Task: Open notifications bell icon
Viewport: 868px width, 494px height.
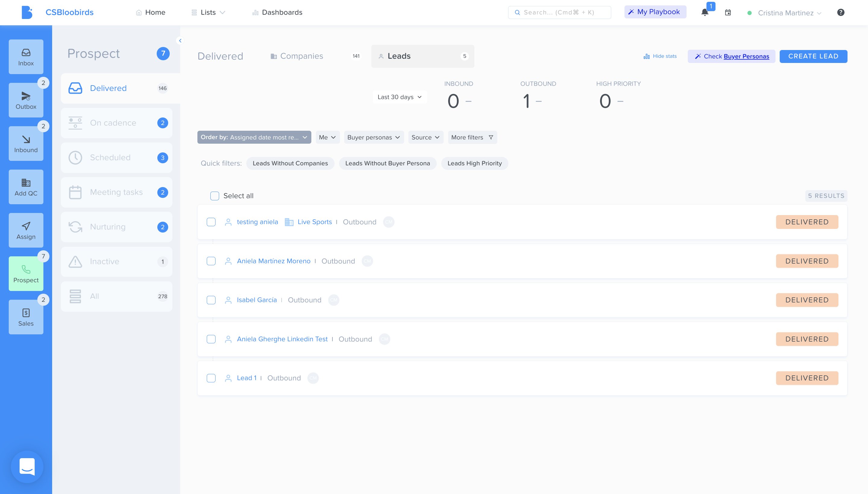Action: tap(705, 13)
